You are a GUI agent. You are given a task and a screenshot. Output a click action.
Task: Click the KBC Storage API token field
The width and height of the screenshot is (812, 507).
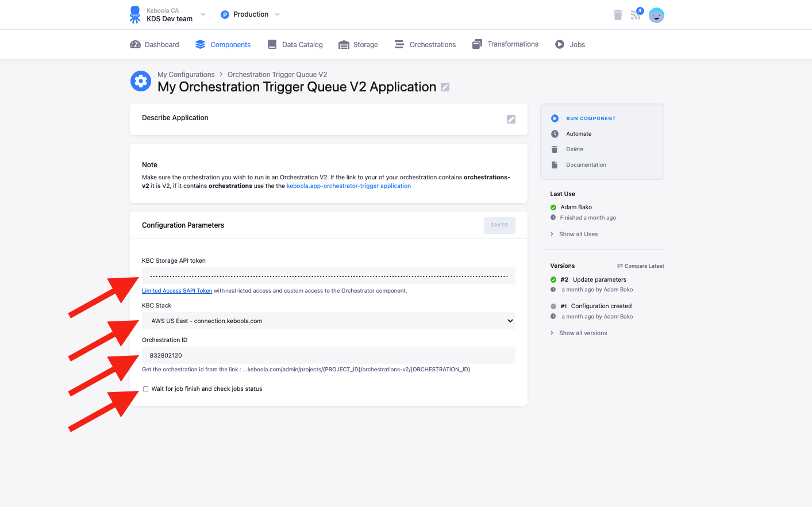pos(329,276)
